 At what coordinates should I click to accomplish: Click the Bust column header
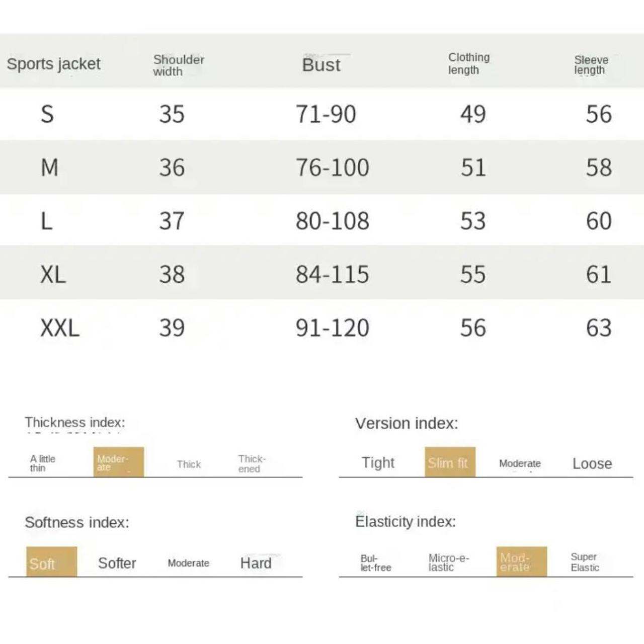[x=321, y=65]
